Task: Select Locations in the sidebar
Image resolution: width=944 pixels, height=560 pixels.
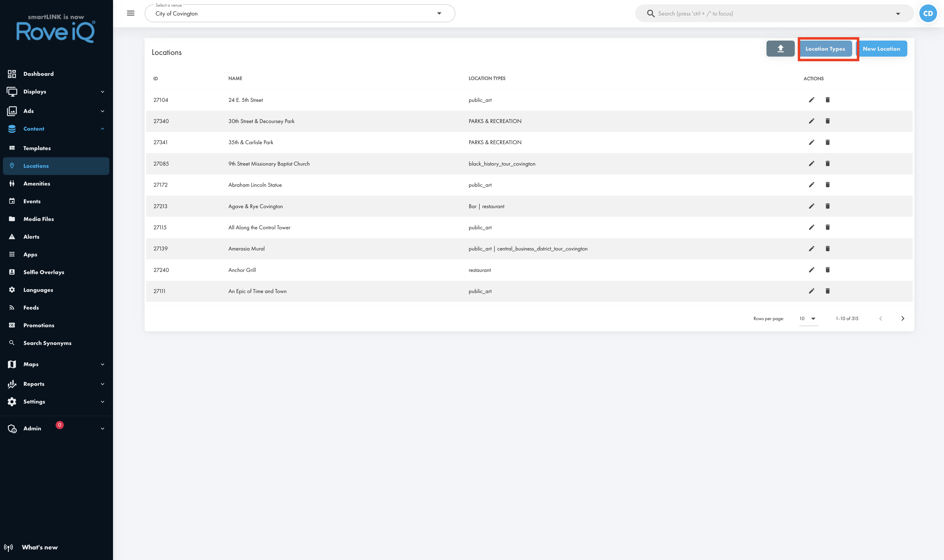Action: pos(56,166)
